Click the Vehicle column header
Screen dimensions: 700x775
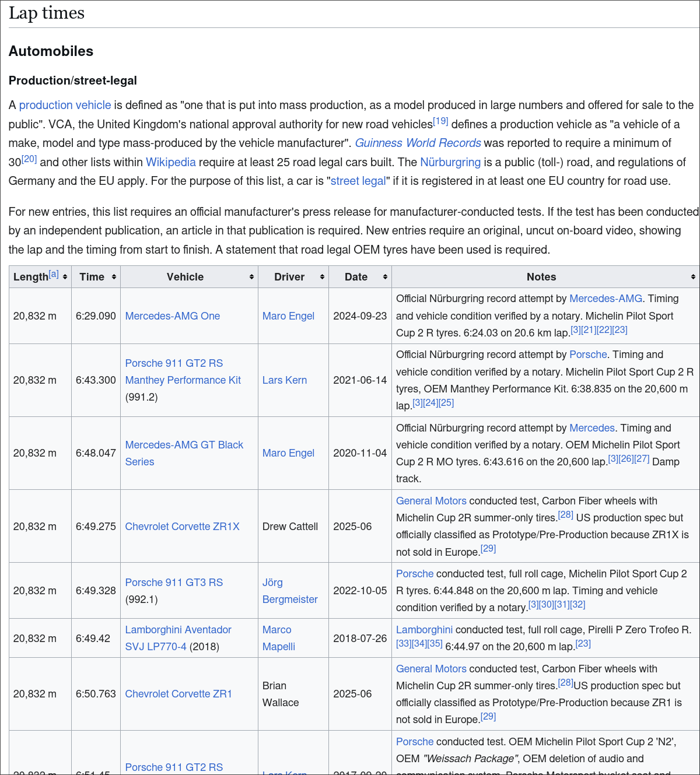tap(189, 277)
